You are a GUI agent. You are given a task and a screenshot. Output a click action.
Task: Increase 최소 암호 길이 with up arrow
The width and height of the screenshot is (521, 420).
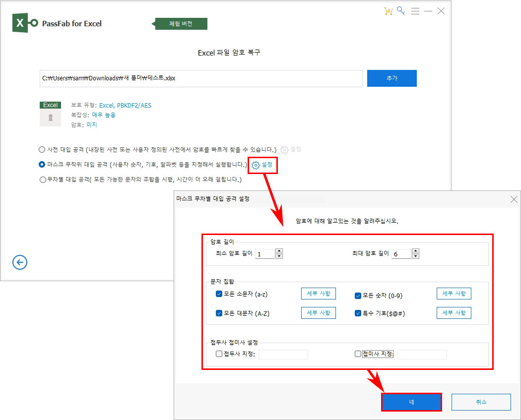tap(279, 251)
